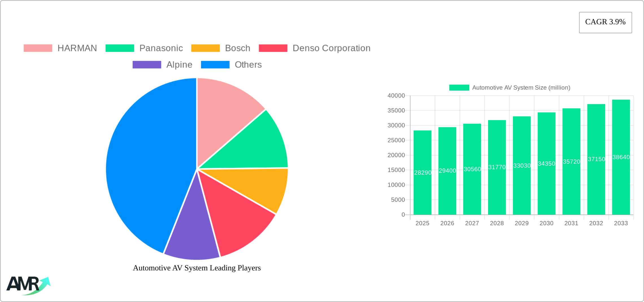The width and height of the screenshot is (644, 302).
Task: Click the Others legend color marker
Action: point(215,65)
